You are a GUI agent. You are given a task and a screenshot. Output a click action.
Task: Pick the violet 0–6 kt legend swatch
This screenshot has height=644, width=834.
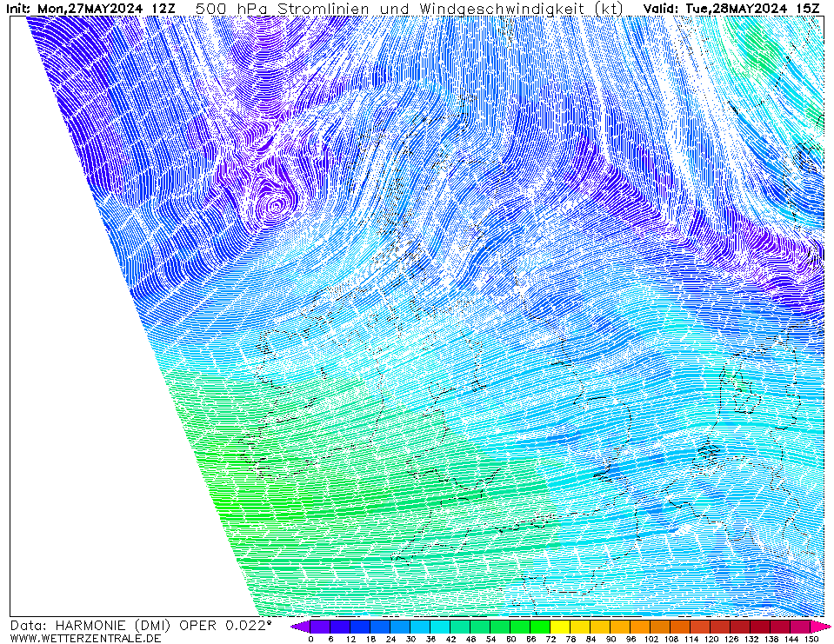(320, 627)
